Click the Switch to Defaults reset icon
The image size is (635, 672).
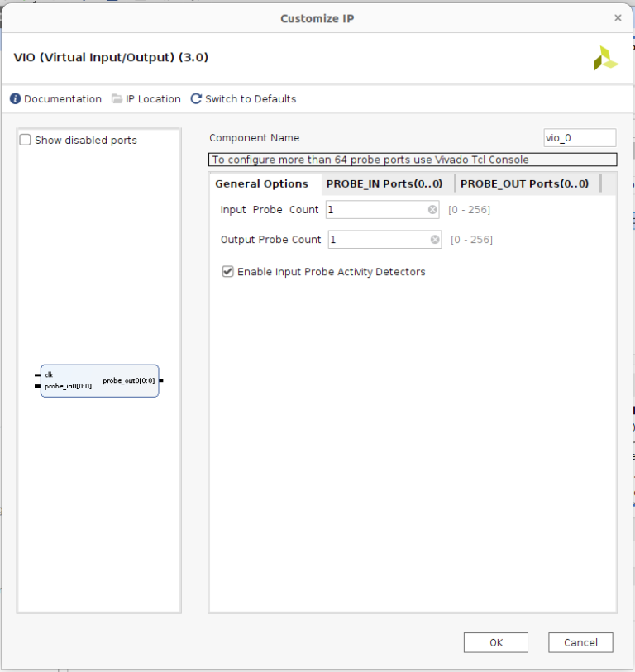click(x=196, y=99)
